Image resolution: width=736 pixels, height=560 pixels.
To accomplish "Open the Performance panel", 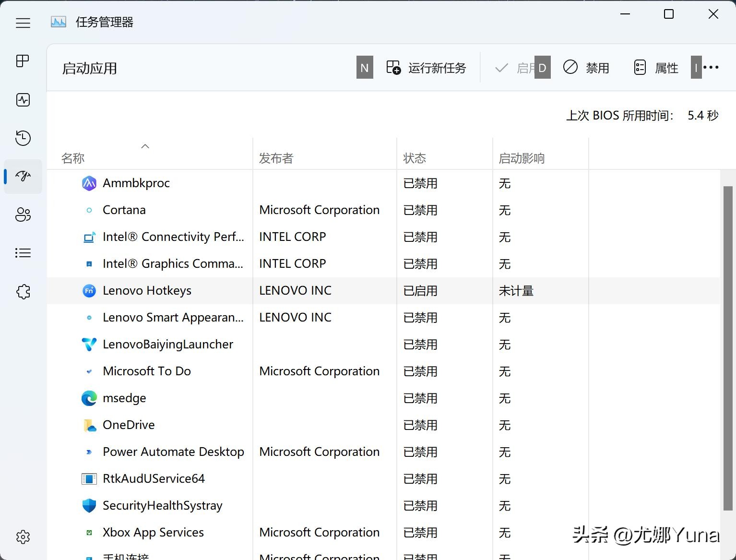I will coord(23,100).
